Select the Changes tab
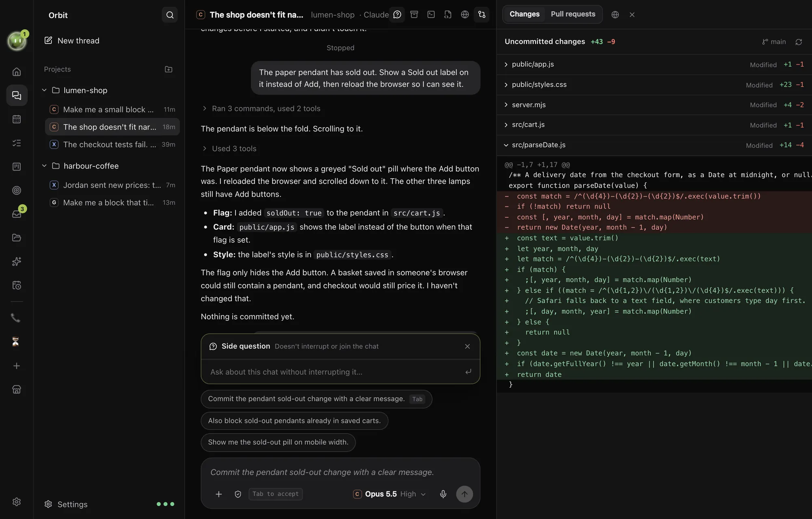Image resolution: width=812 pixels, height=519 pixels. click(x=525, y=14)
